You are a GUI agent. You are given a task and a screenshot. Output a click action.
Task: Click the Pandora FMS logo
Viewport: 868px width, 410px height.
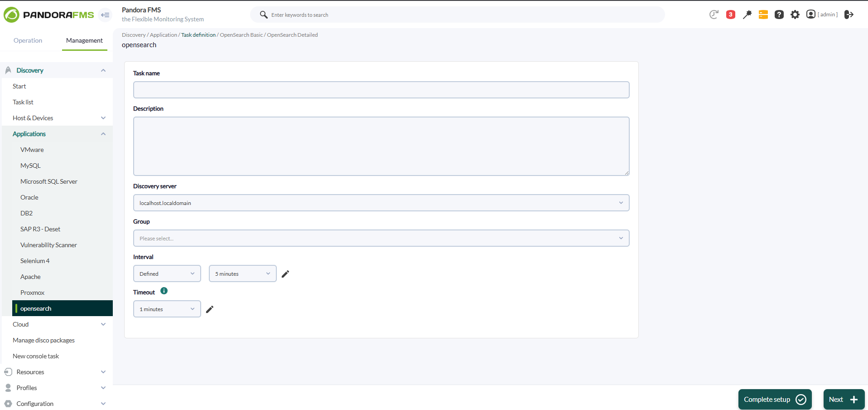tap(49, 15)
